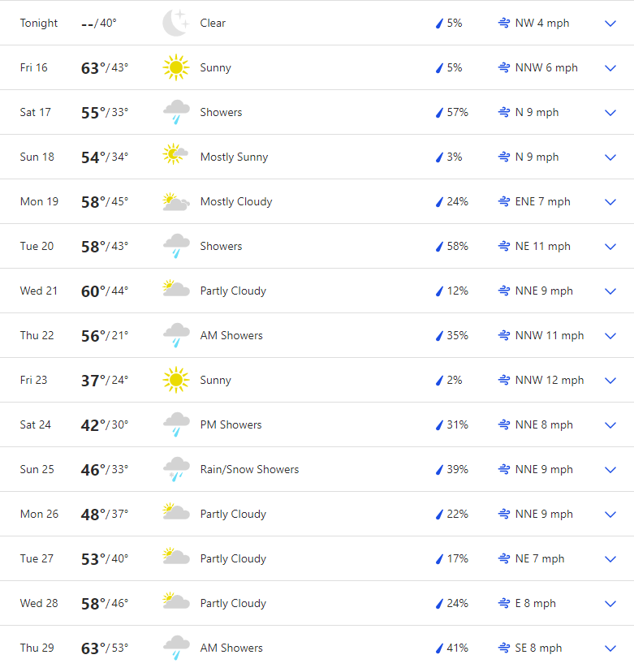This screenshot has height=672, width=634.
Task: Click the showers cloud icon for Sat 17
Action: (175, 112)
